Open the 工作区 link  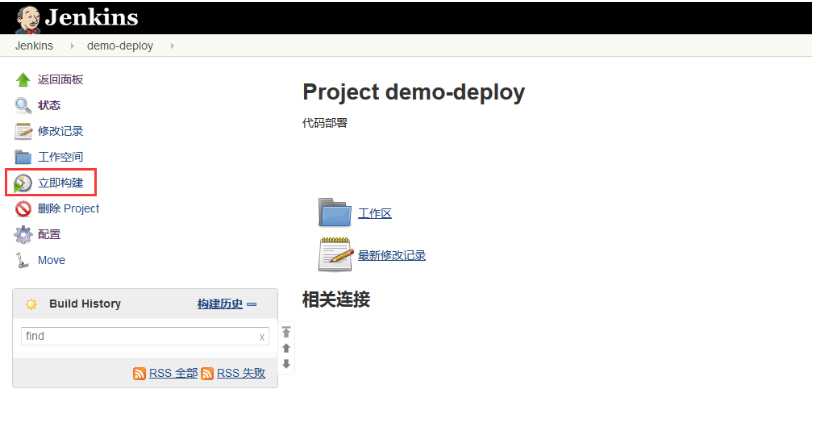[x=375, y=214]
